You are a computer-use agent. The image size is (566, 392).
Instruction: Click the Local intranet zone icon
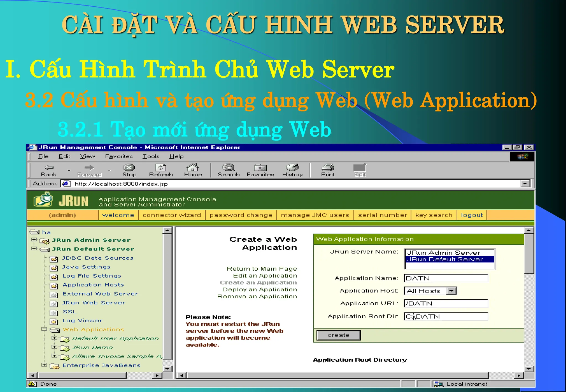(438, 384)
